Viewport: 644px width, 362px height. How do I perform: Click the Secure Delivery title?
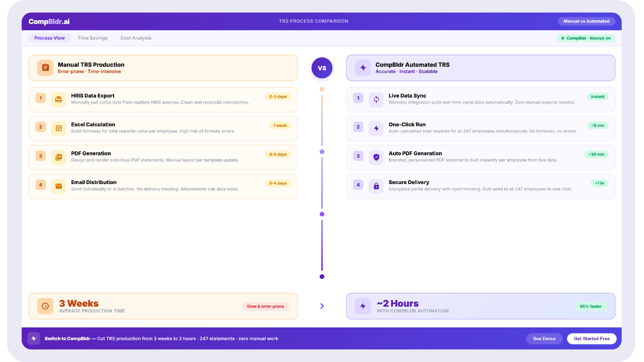pos(409,182)
